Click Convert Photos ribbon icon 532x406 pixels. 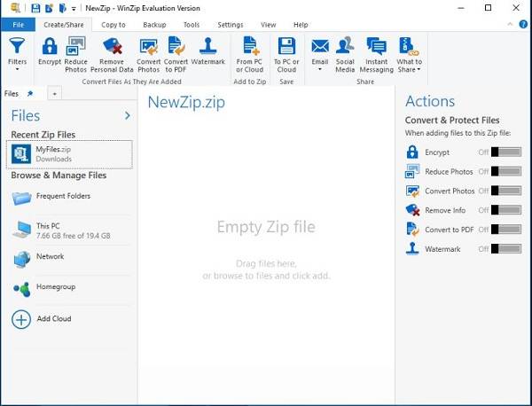click(148, 47)
